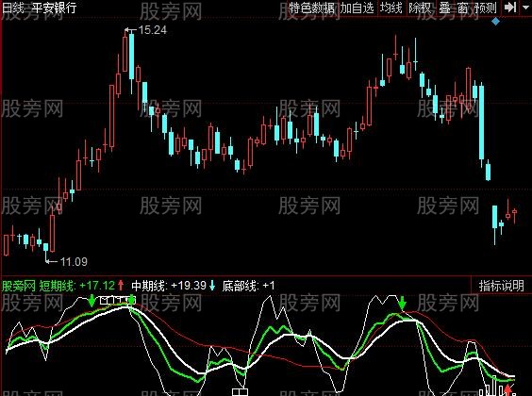Click the jump-to-end arrow icon
The width and height of the screenshot is (532, 396).
(x=510, y=8)
